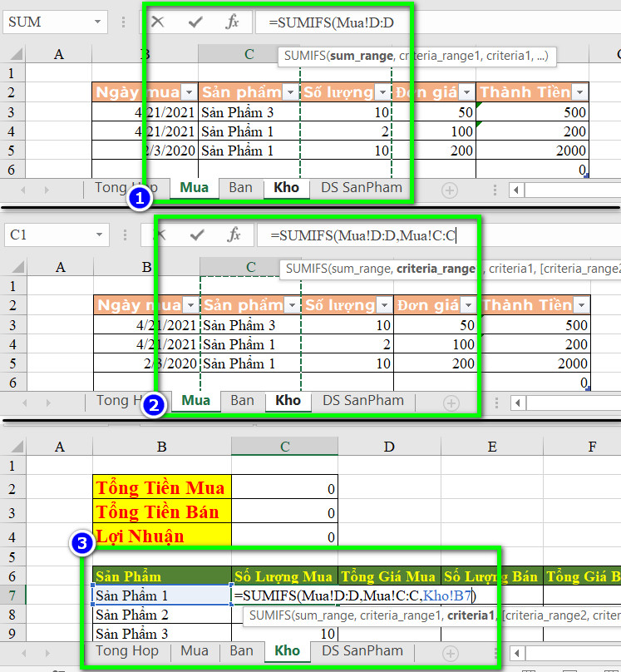Open Số lượng filter dropdown in second panel
Screen dimensions: 621x672
click(384, 304)
